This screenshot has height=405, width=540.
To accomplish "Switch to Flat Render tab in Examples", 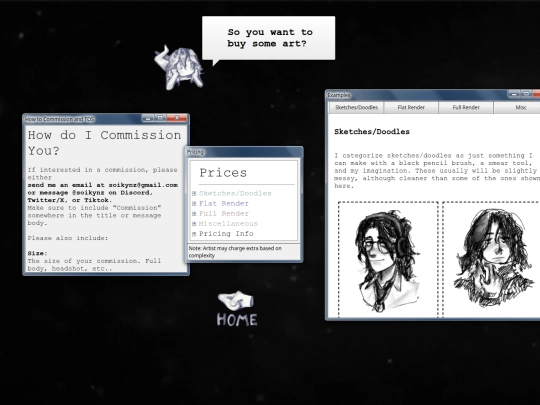I will (411, 107).
